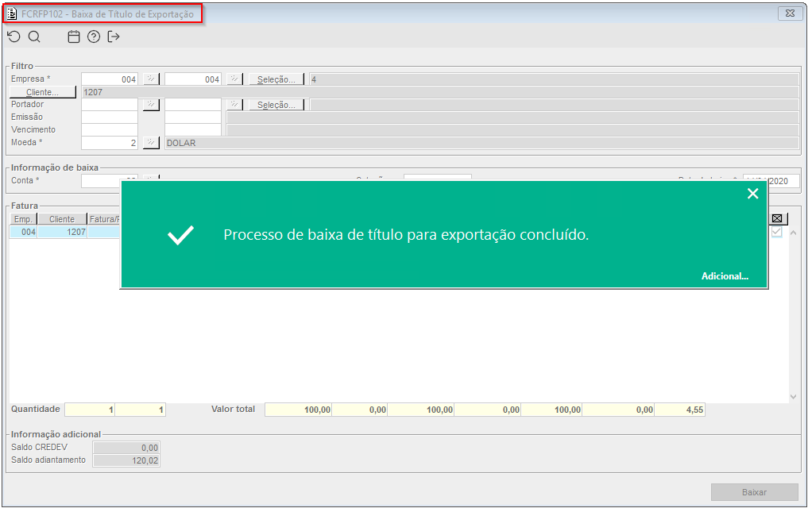Click the first Vencimento date field

coord(110,130)
